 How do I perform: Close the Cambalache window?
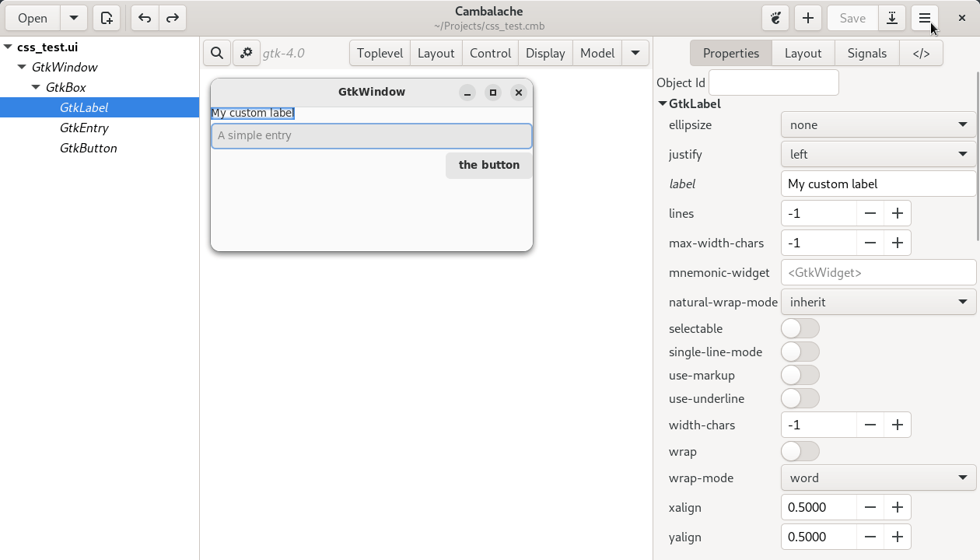[961, 18]
